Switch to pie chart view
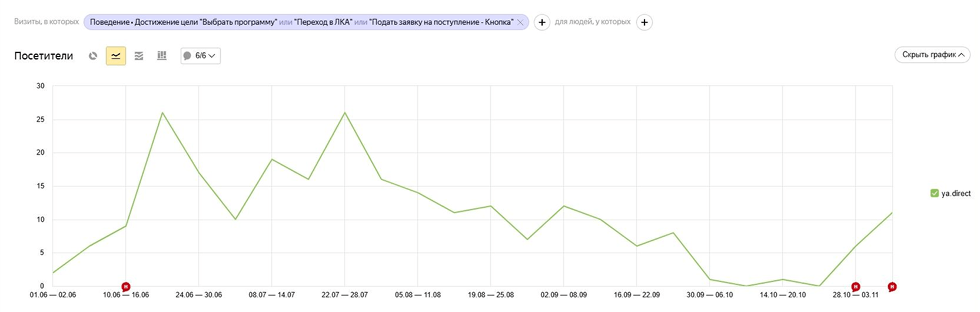Screen dimensions: 980x312 tap(93, 56)
